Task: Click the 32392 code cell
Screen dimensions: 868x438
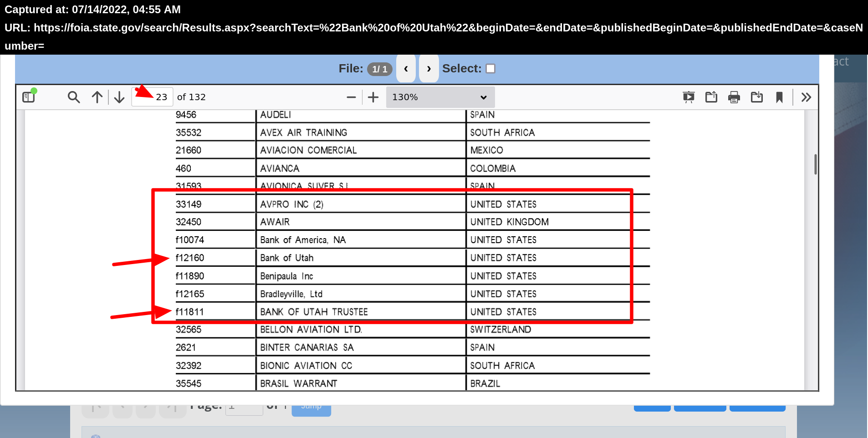Action: [189, 366]
